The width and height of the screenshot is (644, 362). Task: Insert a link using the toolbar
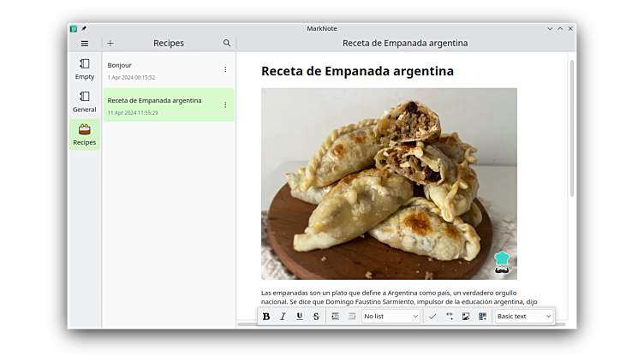coord(450,317)
